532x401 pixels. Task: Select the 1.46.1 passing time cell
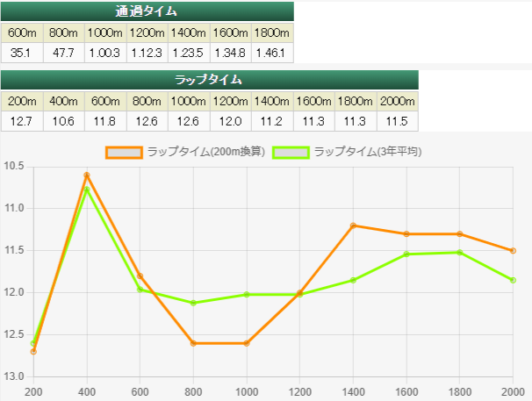point(271,53)
